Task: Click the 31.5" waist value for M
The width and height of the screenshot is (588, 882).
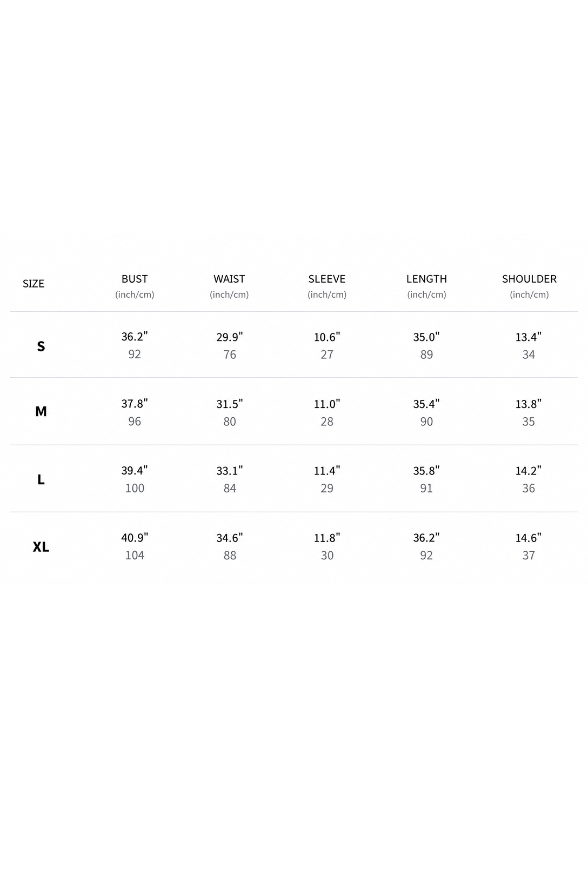Action: [230, 404]
